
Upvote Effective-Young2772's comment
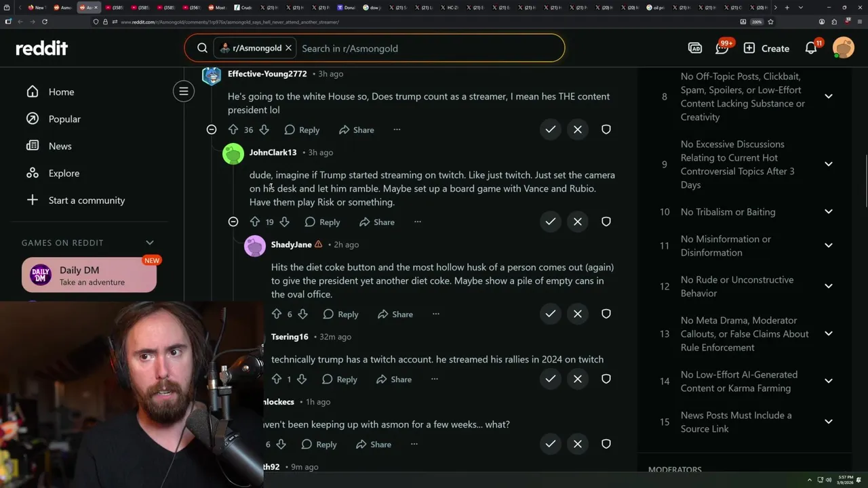click(233, 129)
